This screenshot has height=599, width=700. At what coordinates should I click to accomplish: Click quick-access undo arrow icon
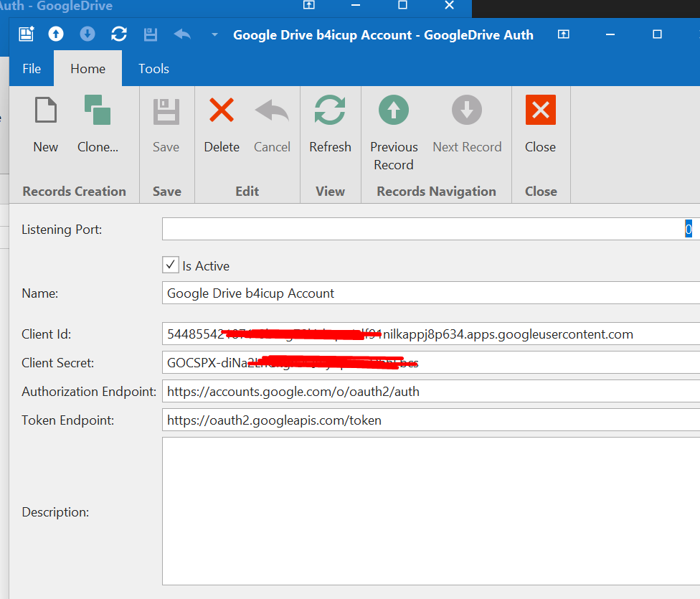[182, 34]
